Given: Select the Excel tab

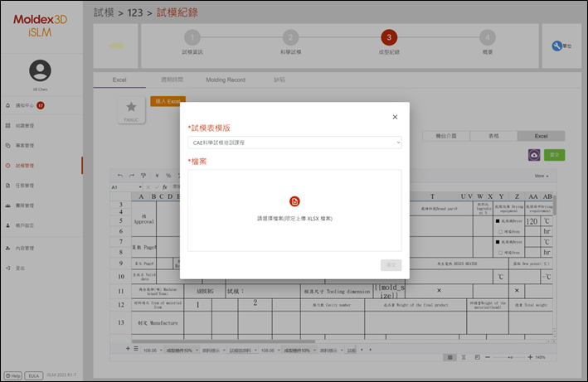Looking at the screenshot, I should pos(119,80).
